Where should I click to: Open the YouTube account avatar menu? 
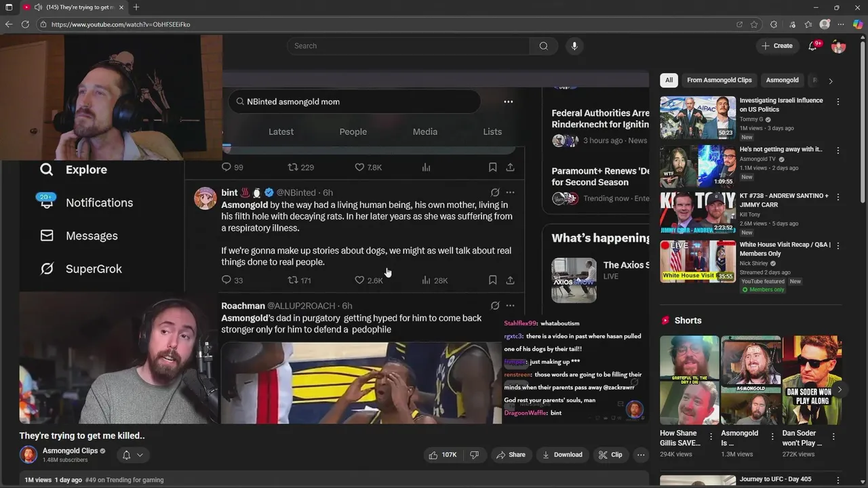pos(839,46)
